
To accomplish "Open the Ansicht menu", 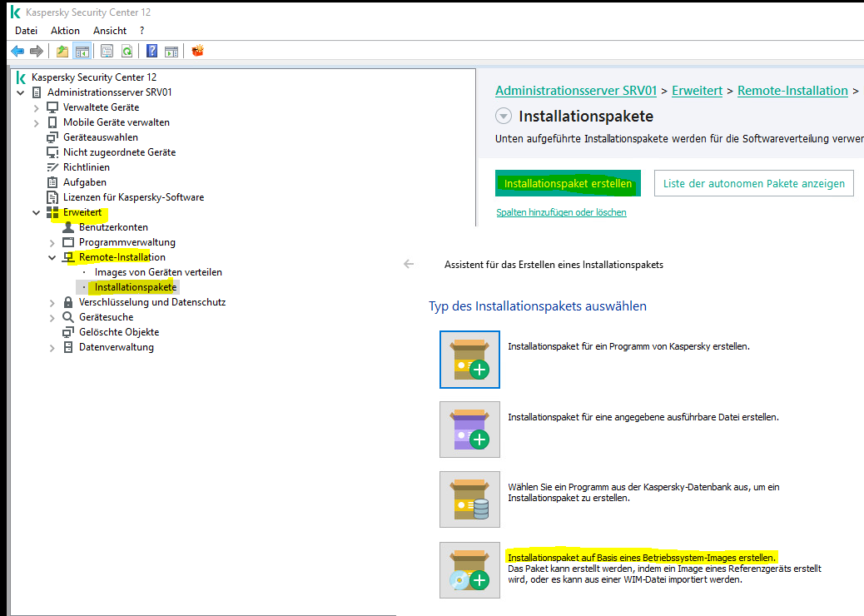I will [x=110, y=31].
